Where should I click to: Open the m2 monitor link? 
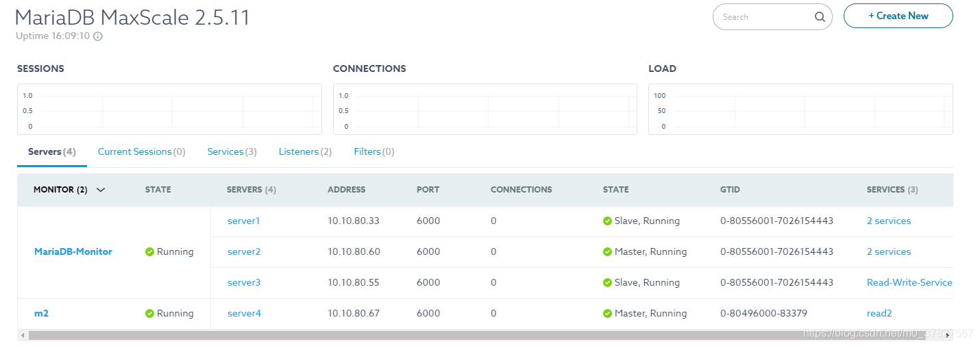click(x=41, y=313)
